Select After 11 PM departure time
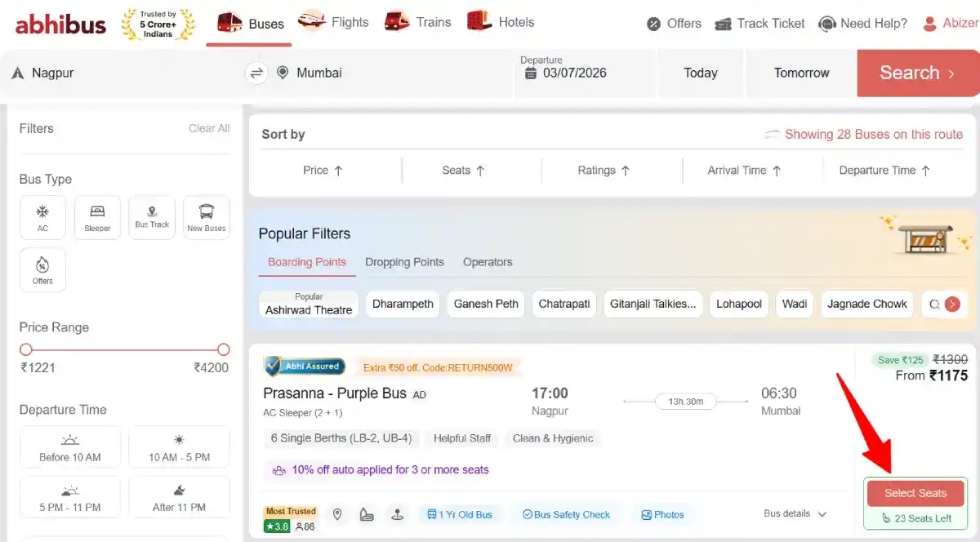The height and width of the screenshot is (542, 980). coord(179,497)
